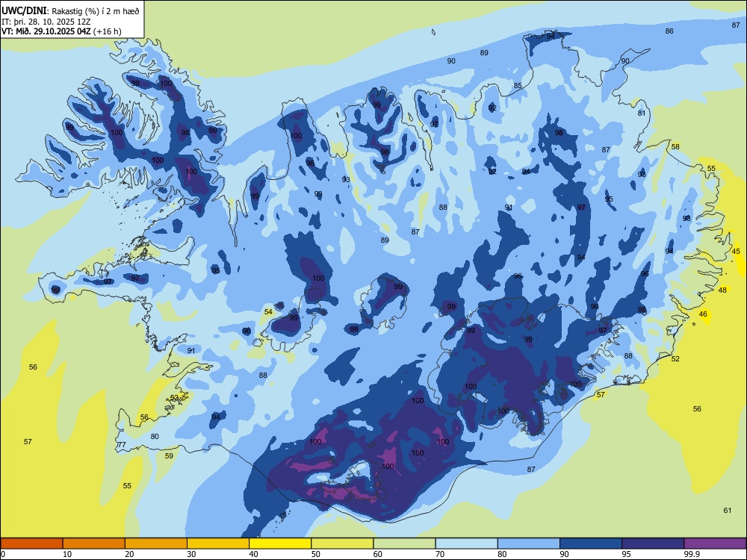Click the 20–30 legend color swatch
Image resolution: width=747 pixels, height=560 pixels.
click(x=156, y=544)
